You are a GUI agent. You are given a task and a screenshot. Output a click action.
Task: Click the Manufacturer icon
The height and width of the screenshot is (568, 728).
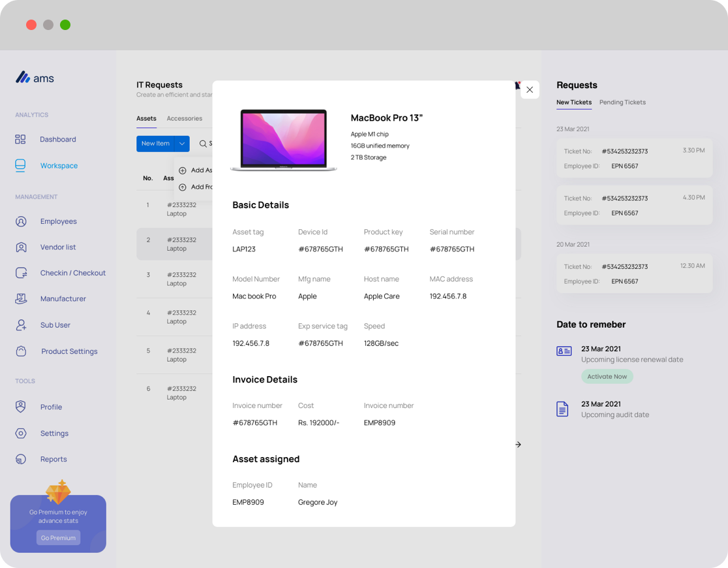[x=21, y=299]
